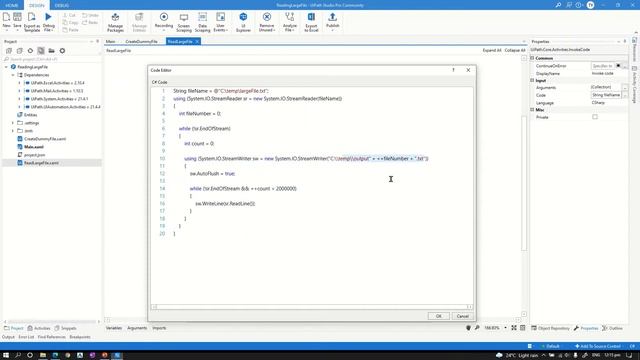
Task: Switch to the Main document tab
Action: pyautogui.click(x=110, y=42)
